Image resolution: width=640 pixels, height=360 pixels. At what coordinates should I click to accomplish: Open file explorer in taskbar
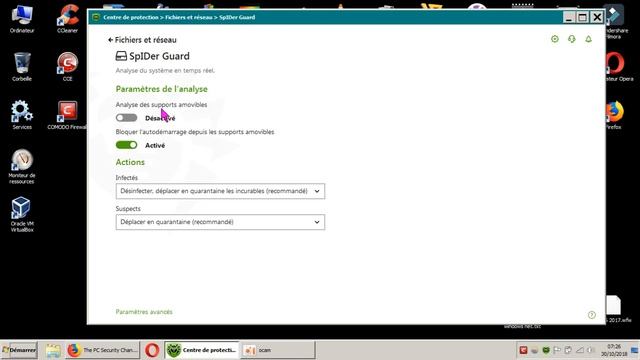tap(53, 350)
